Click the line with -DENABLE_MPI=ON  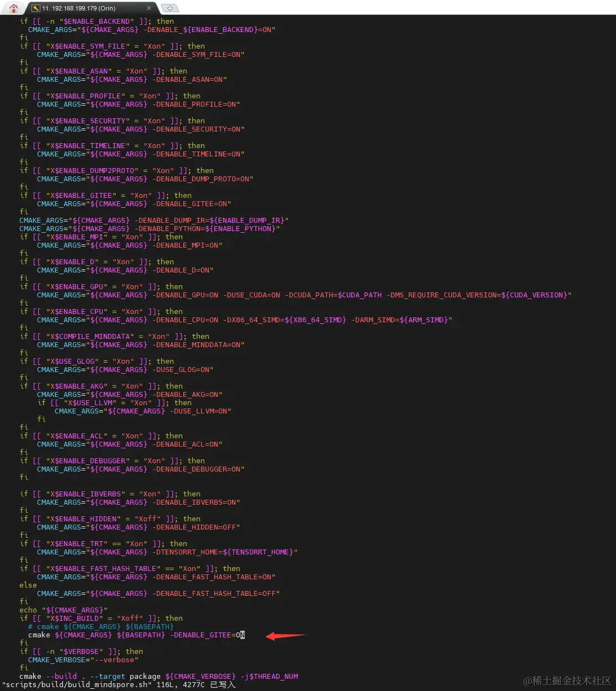tap(129, 245)
